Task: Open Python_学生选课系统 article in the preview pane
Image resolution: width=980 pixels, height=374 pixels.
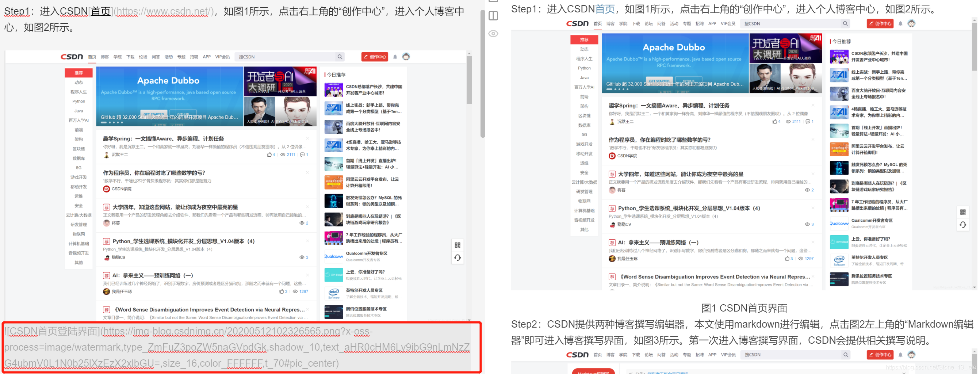Action: coord(689,208)
